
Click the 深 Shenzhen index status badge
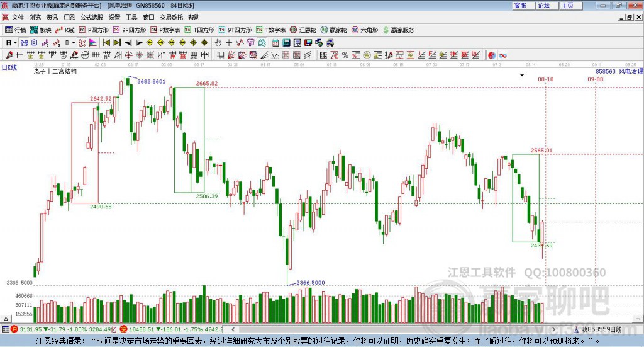(124, 329)
